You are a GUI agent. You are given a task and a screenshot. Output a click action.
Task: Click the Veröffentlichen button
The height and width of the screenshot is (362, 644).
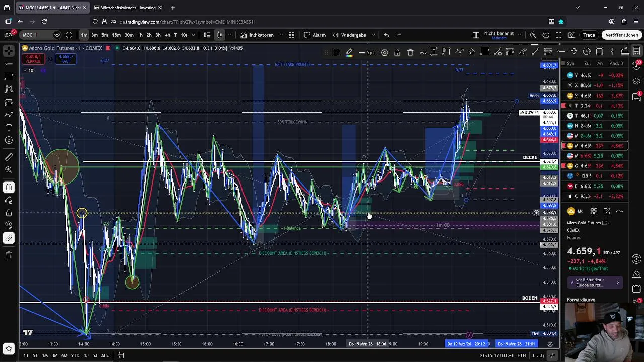[x=622, y=35]
